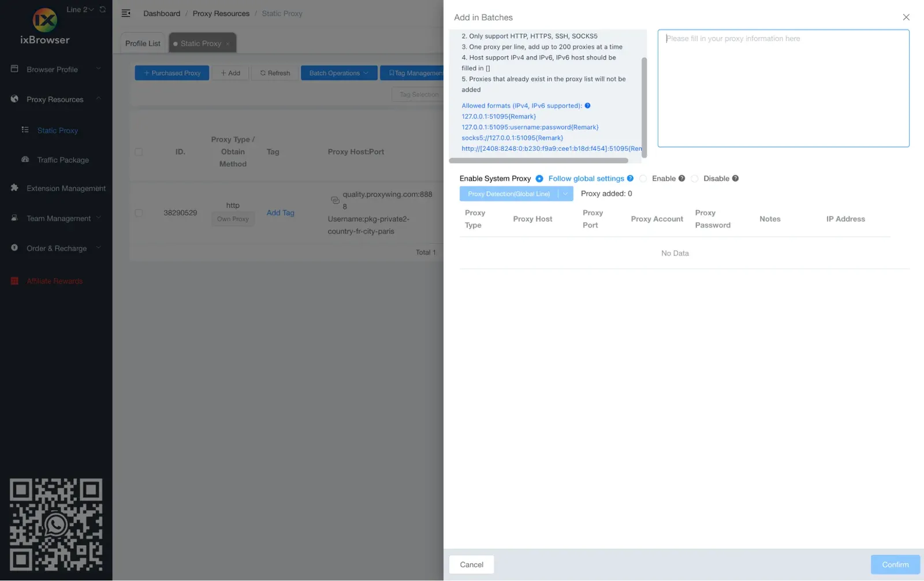Viewport: 924px width, 581px height.
Task: Check the checkbox for proxy 38290529
Action: pyautogui.click(x=139, y=213)
